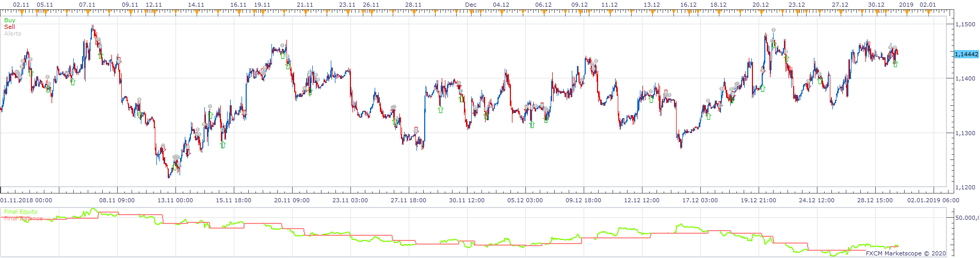
Task: Click the 1,1400 price axis label
Action: (x=965, y=78)
